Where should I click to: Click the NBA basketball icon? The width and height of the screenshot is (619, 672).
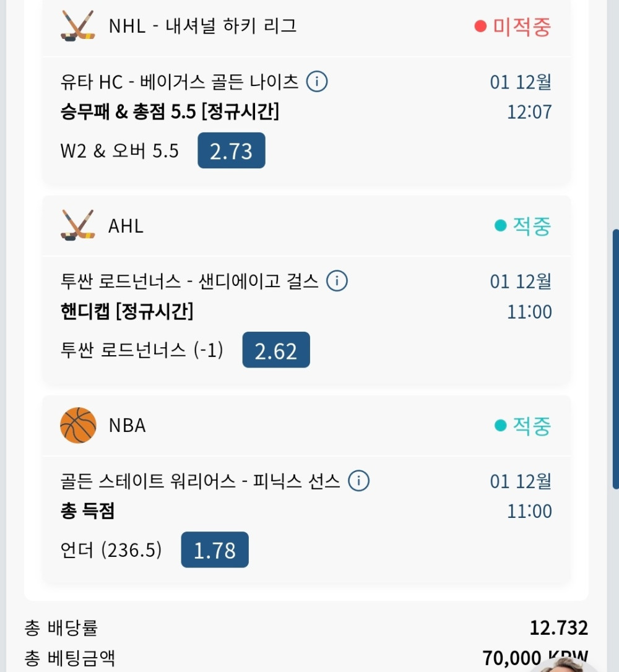(x=78, y=425)
